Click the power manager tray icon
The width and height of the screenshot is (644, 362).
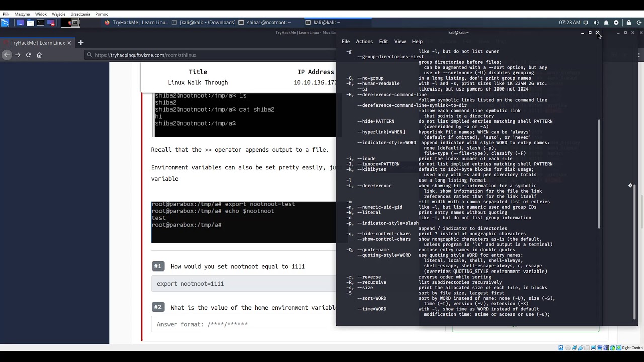616,23
